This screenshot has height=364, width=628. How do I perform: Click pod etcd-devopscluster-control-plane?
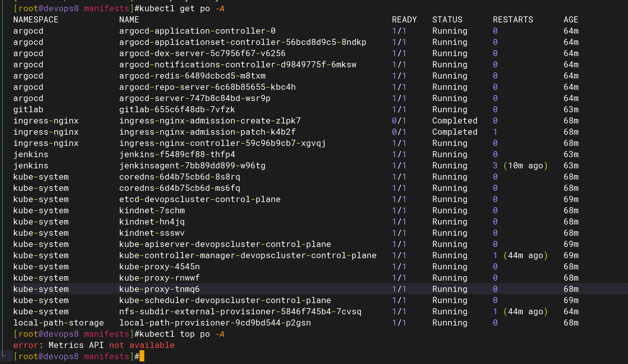200,199
